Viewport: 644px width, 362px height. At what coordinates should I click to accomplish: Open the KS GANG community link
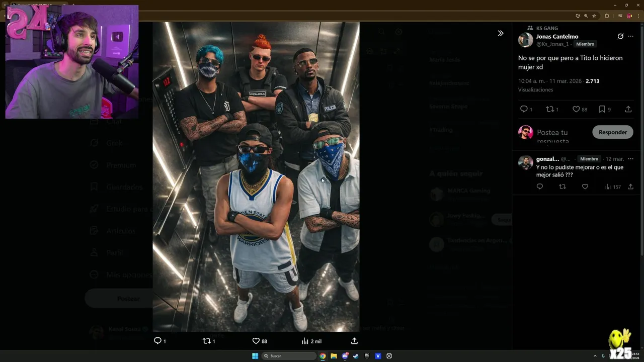(547, 28)
